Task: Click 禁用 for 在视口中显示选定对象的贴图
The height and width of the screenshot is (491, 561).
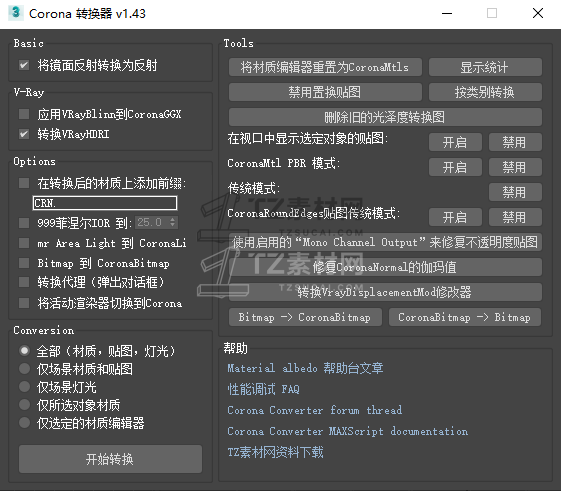Action: [515, 142]
